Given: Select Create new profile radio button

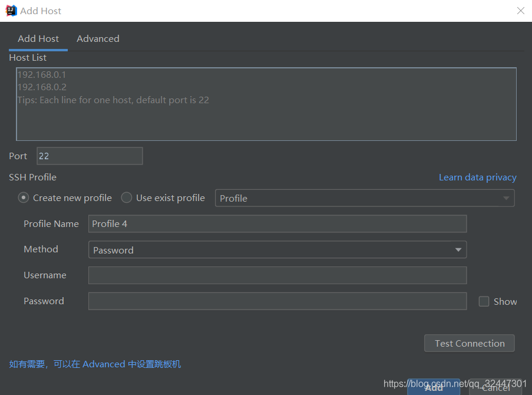Looking at the screenshot, I should (x=24, y=197).
